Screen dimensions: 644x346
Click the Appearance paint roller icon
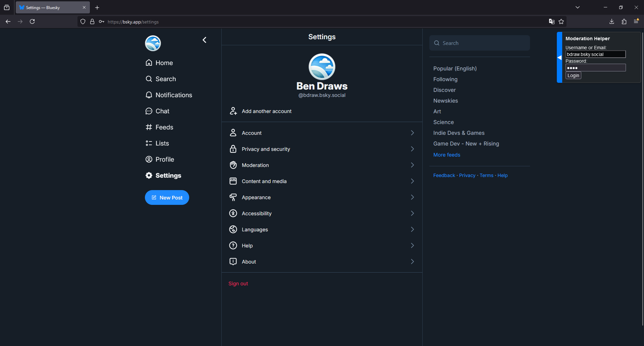pyautogui.click(x=233, y=197)
